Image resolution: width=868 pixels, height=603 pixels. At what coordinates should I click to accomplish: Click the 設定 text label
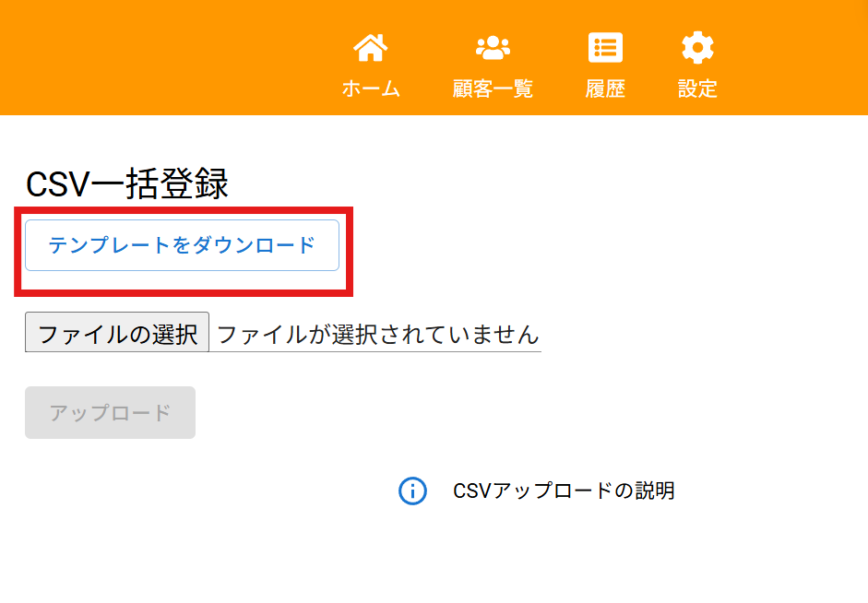[x=697, y=89]
